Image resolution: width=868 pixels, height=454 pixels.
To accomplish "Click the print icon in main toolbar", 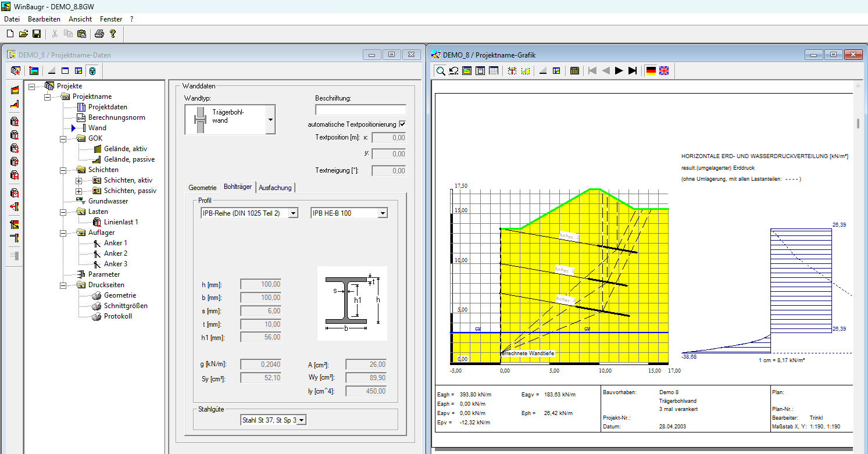I will coord(99,34).
